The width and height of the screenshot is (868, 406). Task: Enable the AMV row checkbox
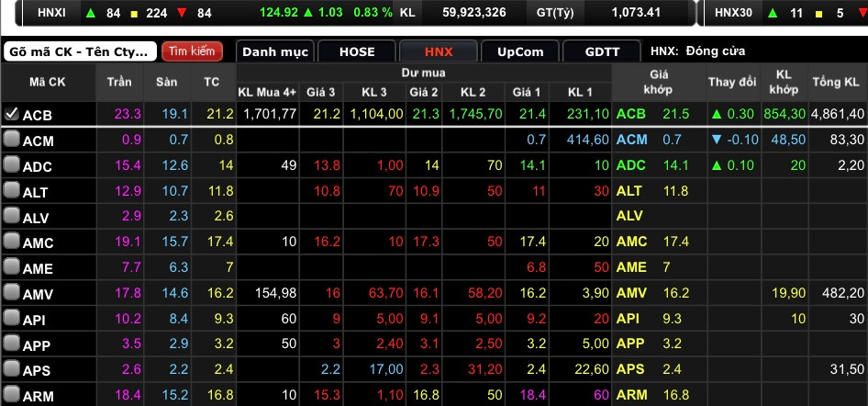[x=11, y=293]
